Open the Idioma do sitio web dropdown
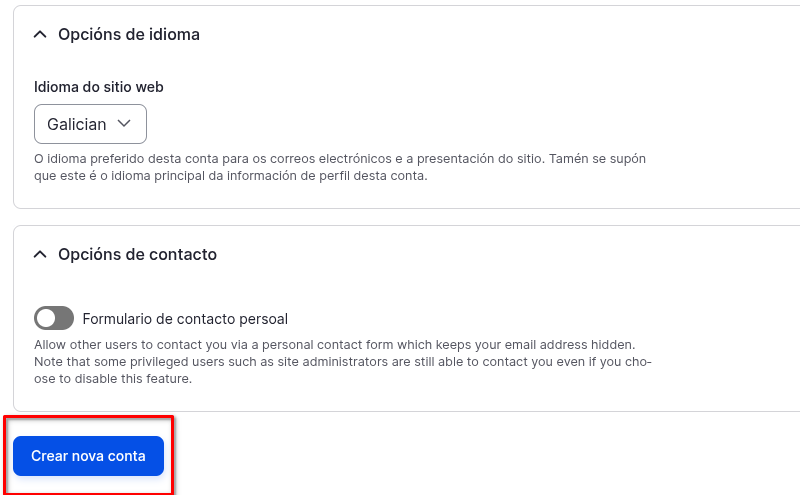Screen dimensions: 800x495 (90, 124)
